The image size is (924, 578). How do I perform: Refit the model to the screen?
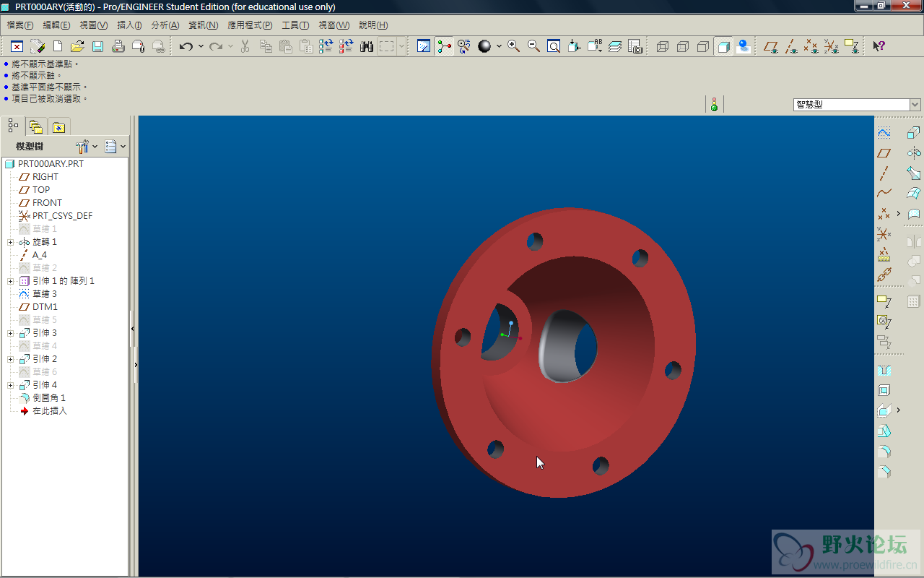(x=554, y=46)
